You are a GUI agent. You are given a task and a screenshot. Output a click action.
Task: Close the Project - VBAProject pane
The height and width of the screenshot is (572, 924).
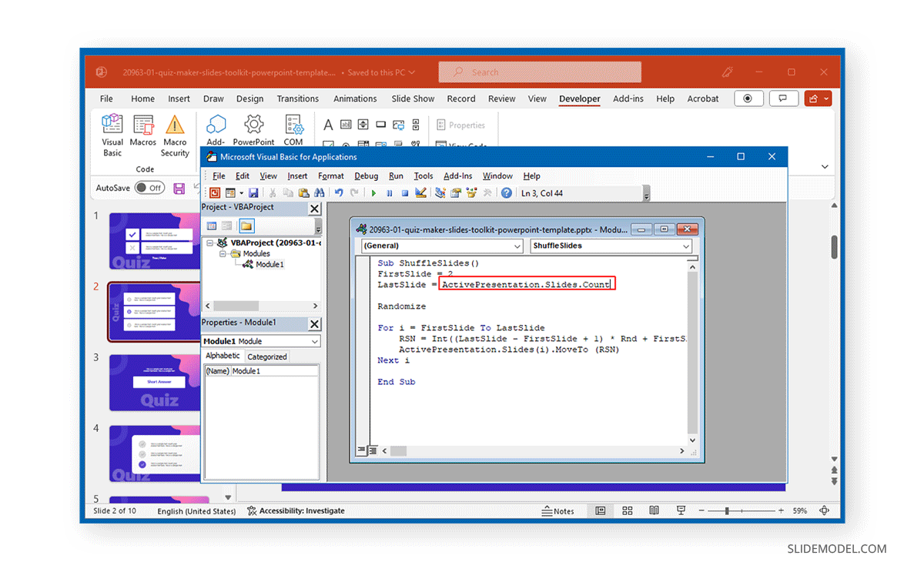click(314, 209)
